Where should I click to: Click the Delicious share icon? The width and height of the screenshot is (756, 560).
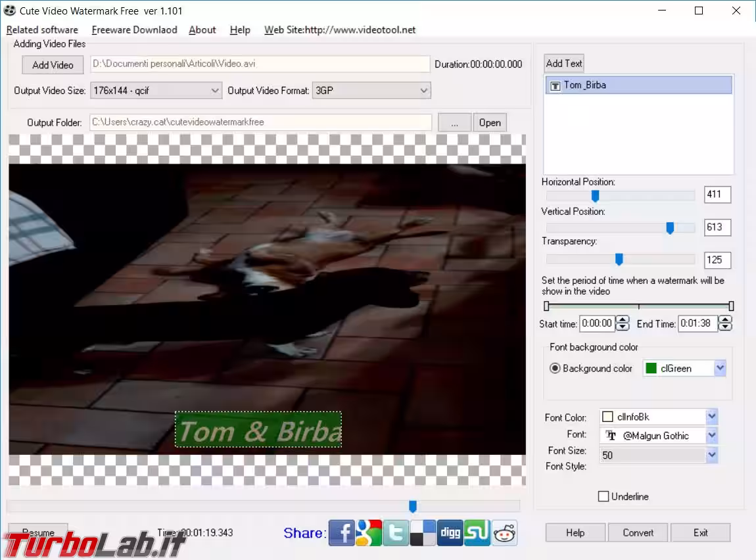[423, 532]
